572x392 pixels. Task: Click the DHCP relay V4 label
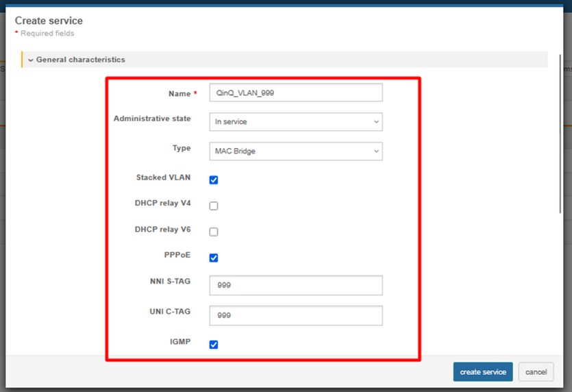(162, 204)
